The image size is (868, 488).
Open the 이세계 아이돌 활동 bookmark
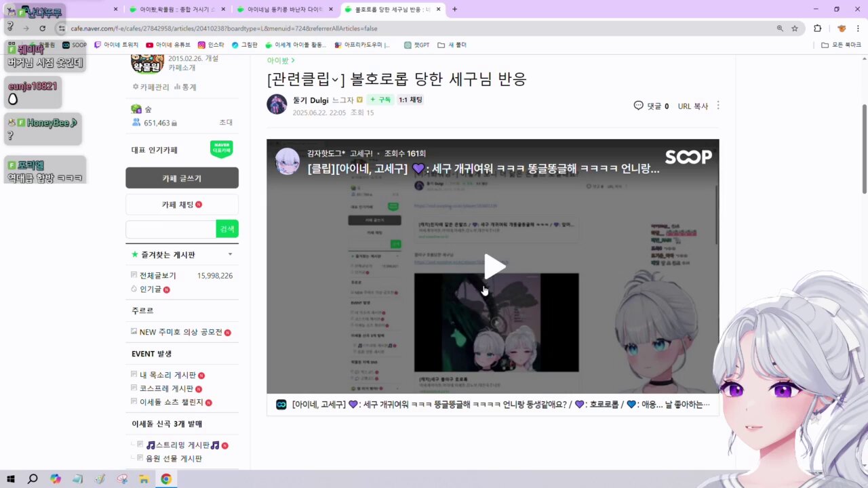click(x=296, y=45)
